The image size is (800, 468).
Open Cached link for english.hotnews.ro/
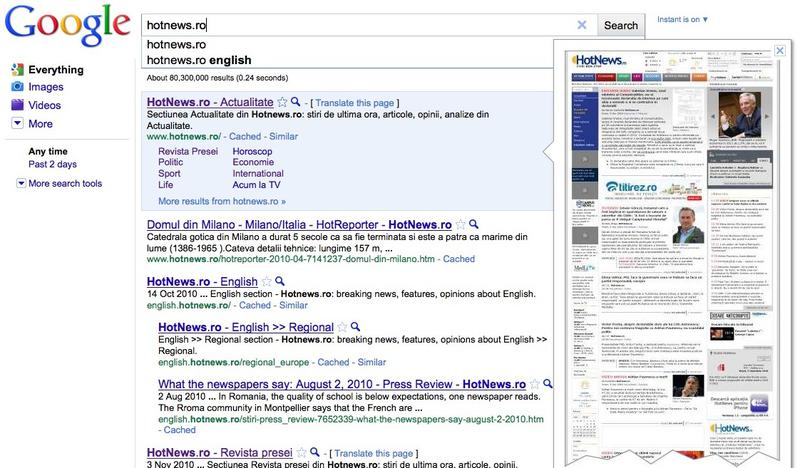click(255, 305)
